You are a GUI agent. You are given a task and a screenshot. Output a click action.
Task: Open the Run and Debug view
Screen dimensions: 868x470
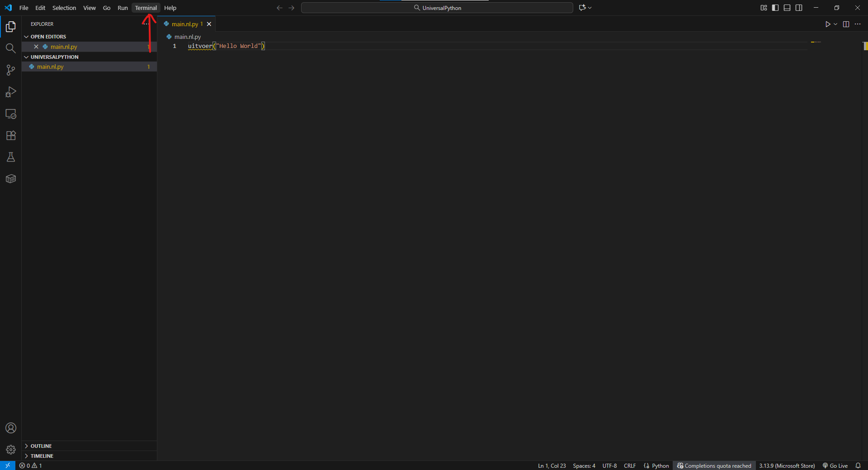coord(10,92)
